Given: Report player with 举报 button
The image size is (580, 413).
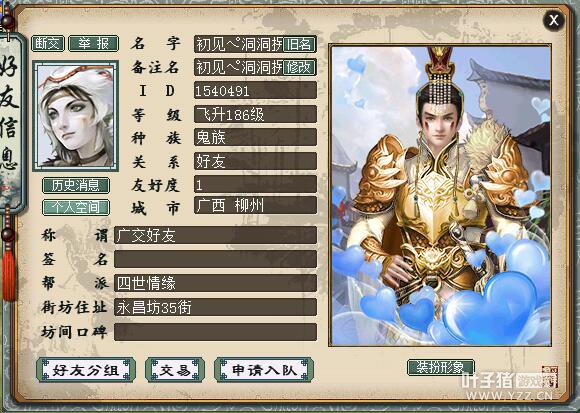Looking at the screenshot, I should (x=94, y=44).
